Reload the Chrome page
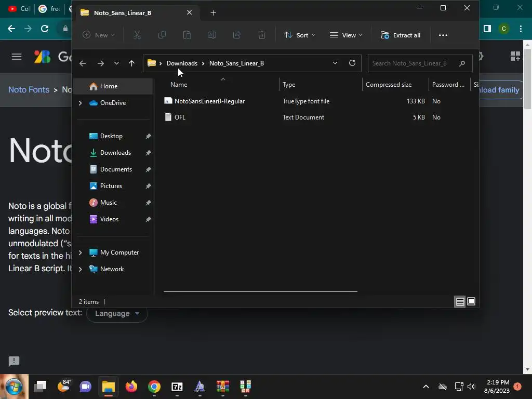The width and height of the screenshot is (532, 399). click(x=45, y=29)
